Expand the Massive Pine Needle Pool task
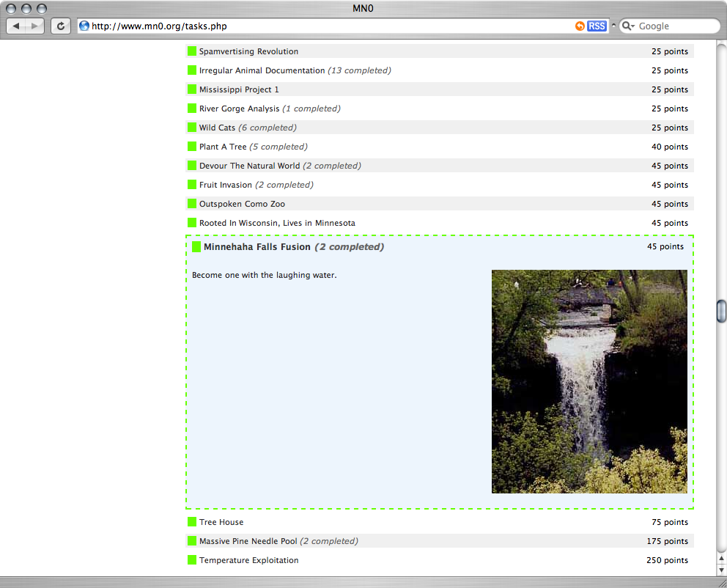The height and width of the screenshot is (588, 727). point(248,541)
